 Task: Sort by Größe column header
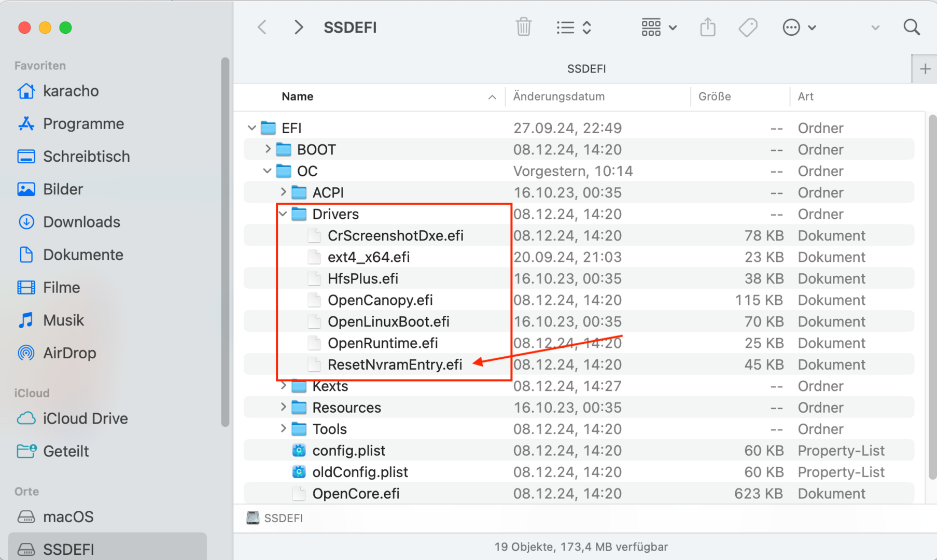[715, 96]
